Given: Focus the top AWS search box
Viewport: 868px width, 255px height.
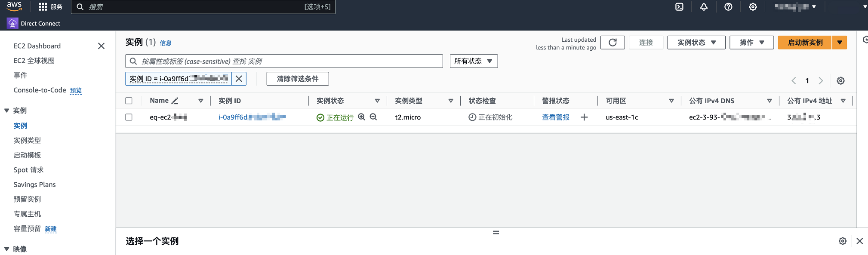Looking at the screenshot, I should coord(203,7).
